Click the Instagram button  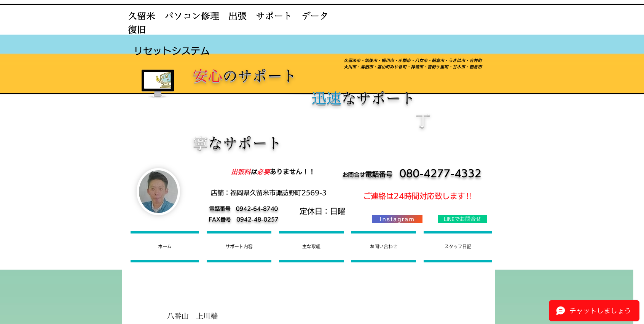(x=397, y=219)
